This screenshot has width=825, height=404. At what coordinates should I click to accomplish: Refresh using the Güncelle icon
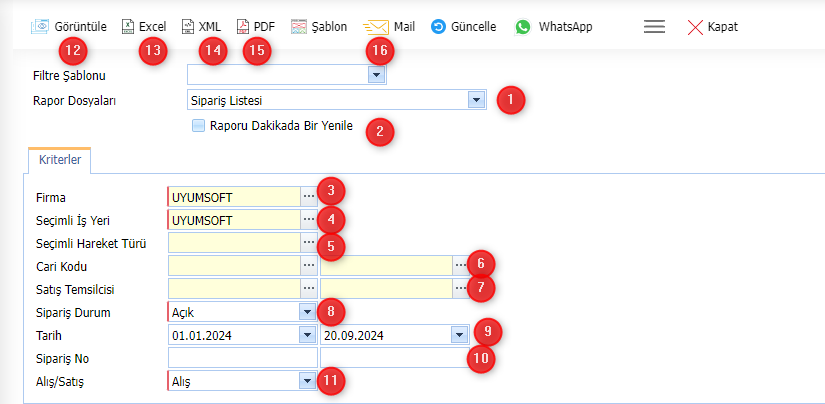tap(438, 27)
